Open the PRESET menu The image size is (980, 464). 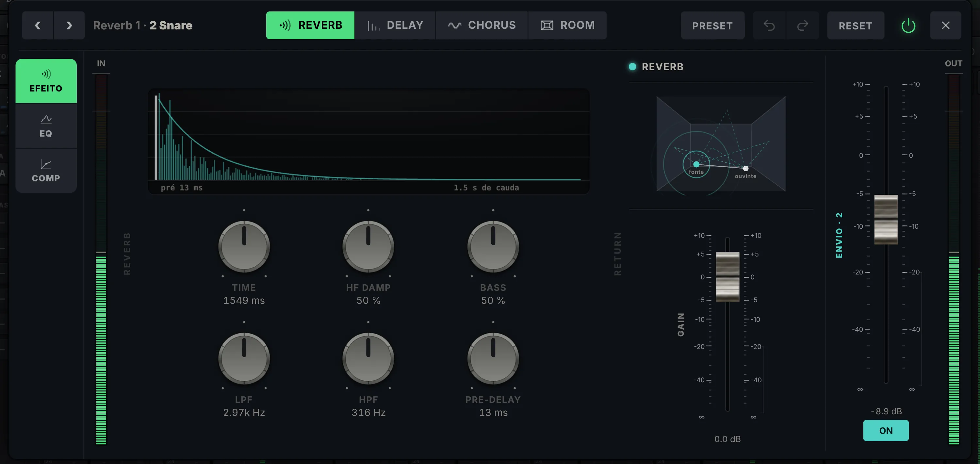coord(712,25)
